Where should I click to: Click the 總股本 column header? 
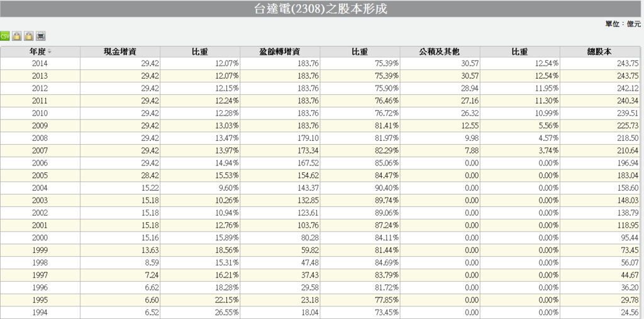pos(600,52)
